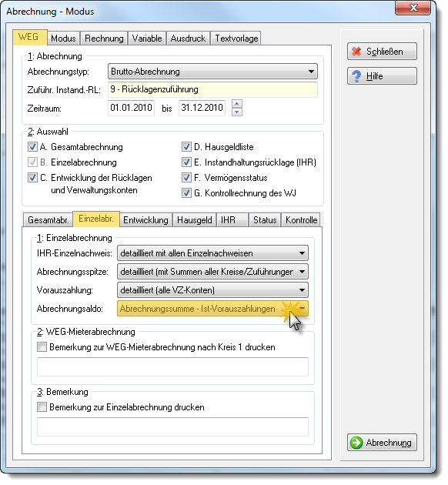The height and width of the screenshot is (485, 448).
Task: Enable Bemerkung zur Einzelabrechnung drucken
Action: [x=42, y=407]
